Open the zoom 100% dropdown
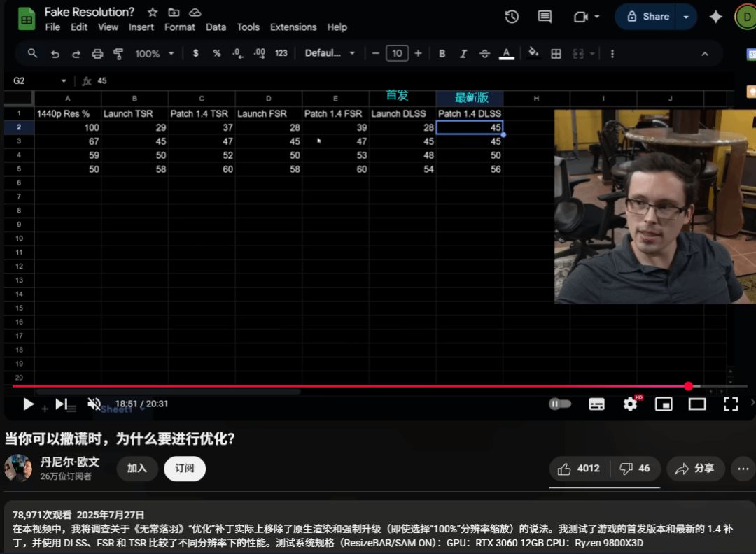This screenshot has width=756, height=554. [x=153, y=54]
